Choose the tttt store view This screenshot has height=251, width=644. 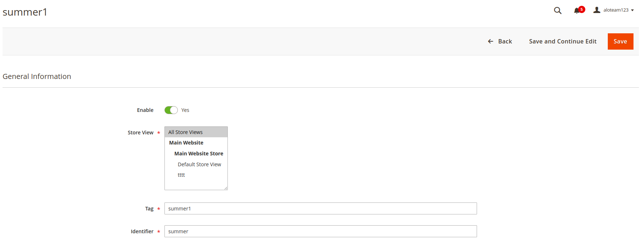(x=181, y=175)
